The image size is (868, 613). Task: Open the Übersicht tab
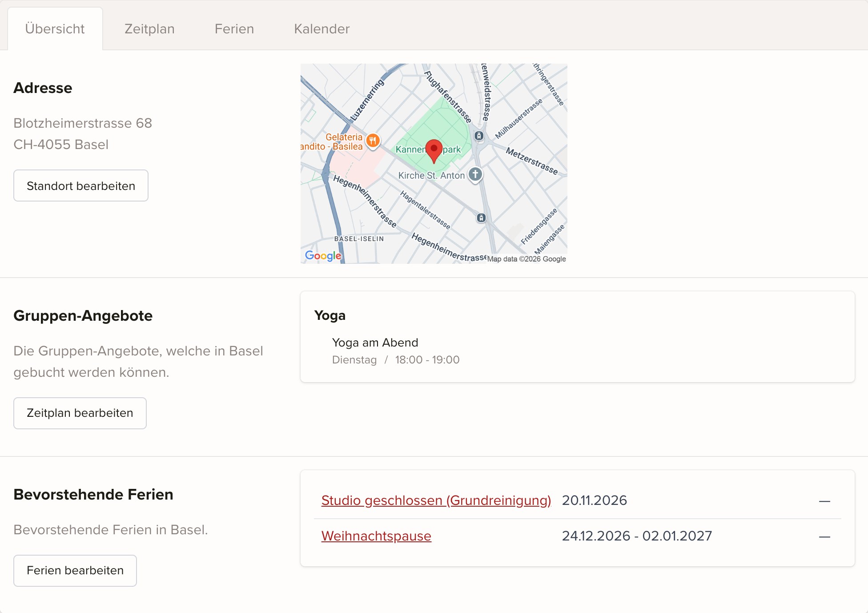tap(55, 29)
